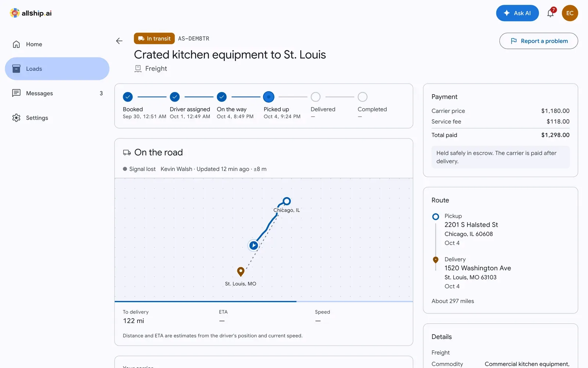This screenshot has height=368, width=588.
Task: Click the 122 mi to delivery value
Action: tap(133, 321)
